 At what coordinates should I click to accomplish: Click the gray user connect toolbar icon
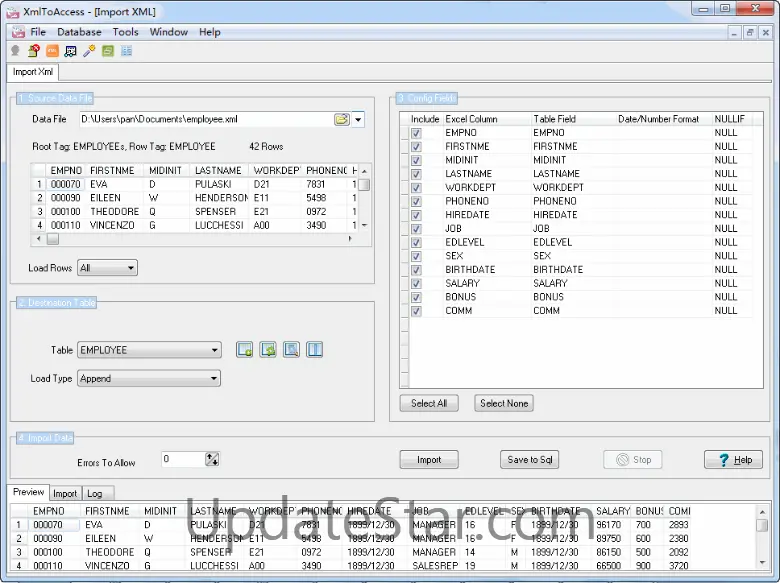tap(15, 51)
